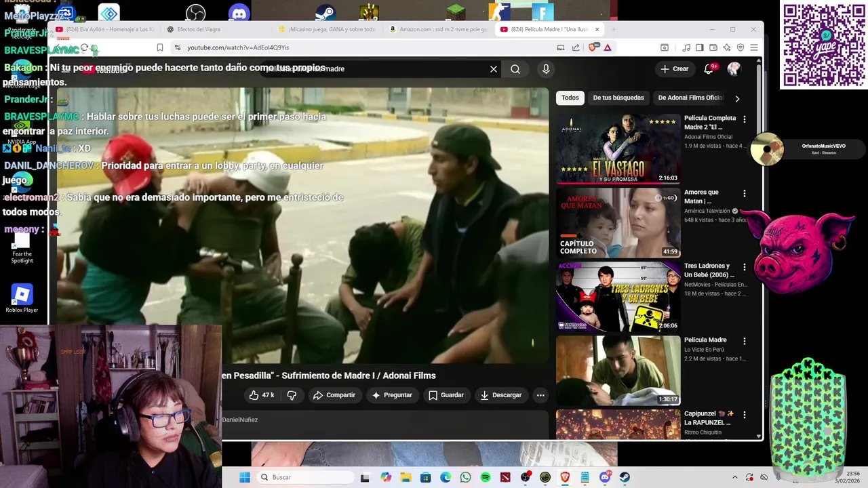The height and width of the screenshot is (488, 868).
Task: Open the browser hamburger menu
Action: [x=753, y=47]
